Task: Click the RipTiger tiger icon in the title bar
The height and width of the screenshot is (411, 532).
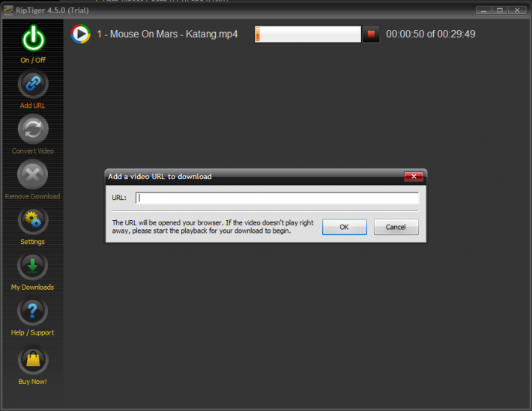Action: pos(8,10)
